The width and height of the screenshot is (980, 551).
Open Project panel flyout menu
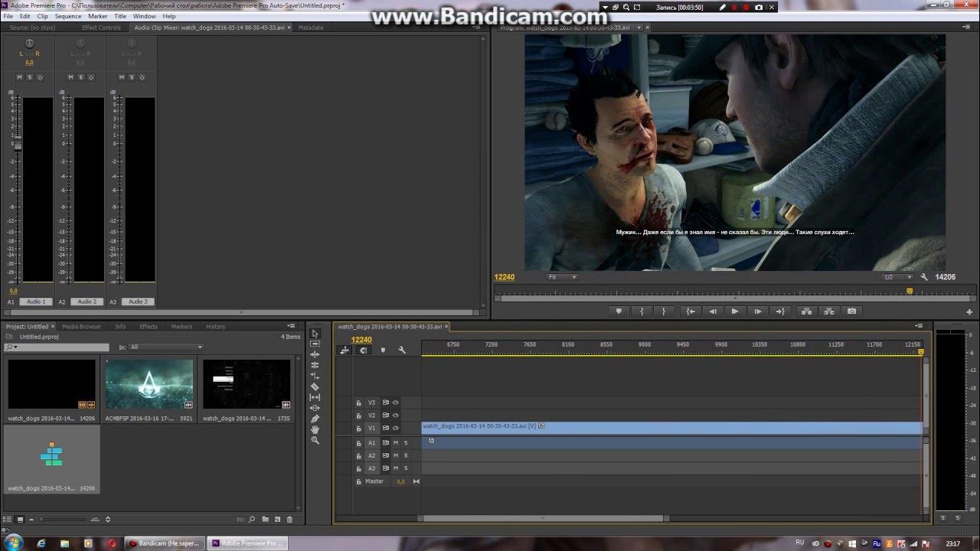[x=291, y=327]
